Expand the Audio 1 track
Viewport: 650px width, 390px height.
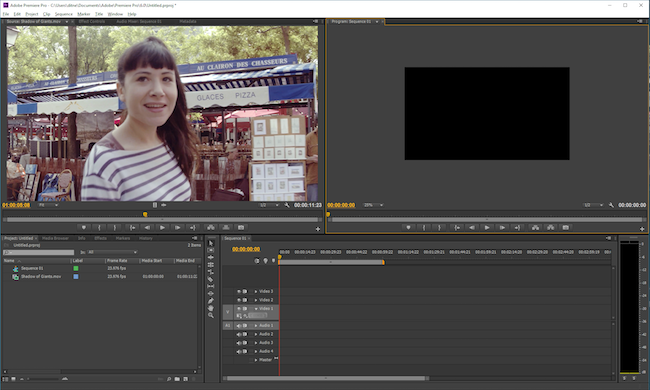(256, 326)
